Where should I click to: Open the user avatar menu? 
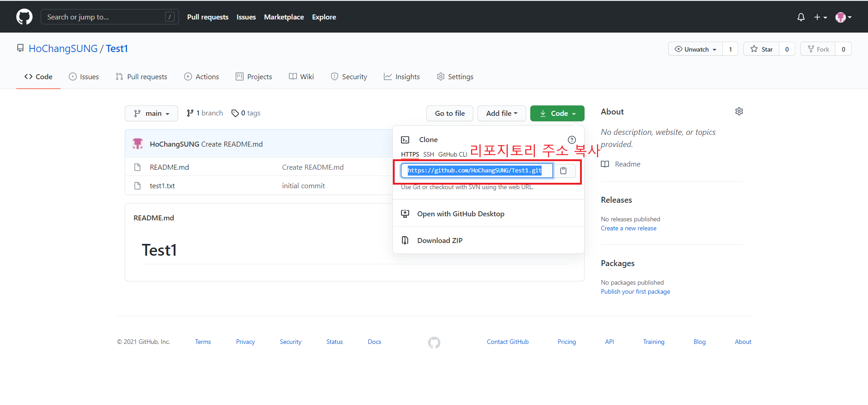point(844,17)
